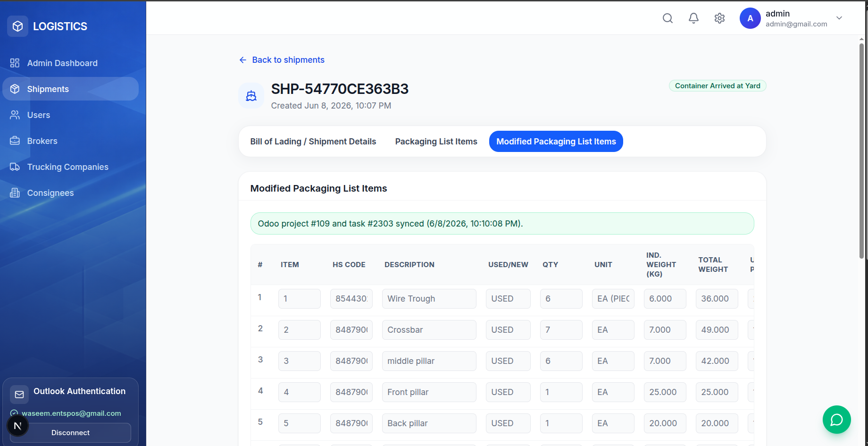Click individual weight field showing 6.000
Viewport: 868px width, 446px height.
(x=665, y=299)
